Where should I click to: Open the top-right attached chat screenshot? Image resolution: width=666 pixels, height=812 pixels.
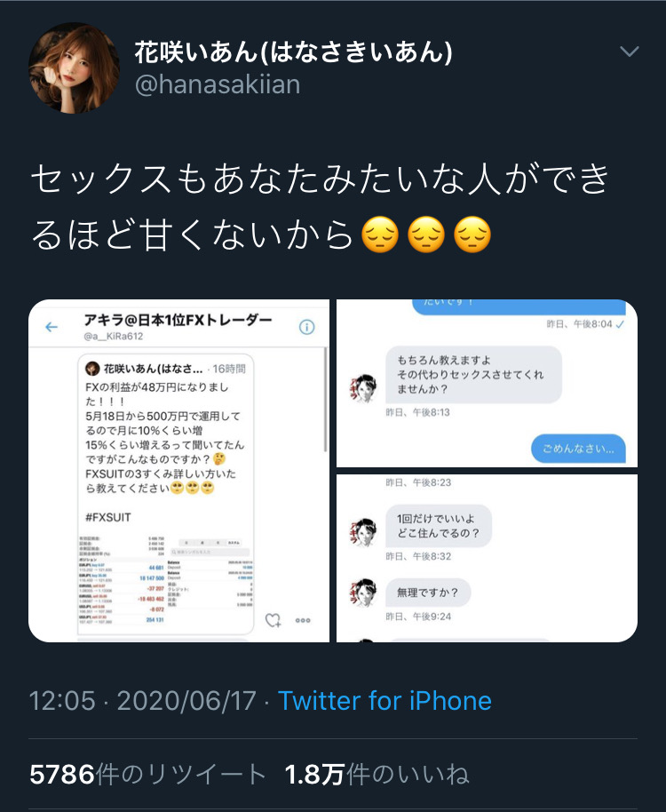[487, 383]
